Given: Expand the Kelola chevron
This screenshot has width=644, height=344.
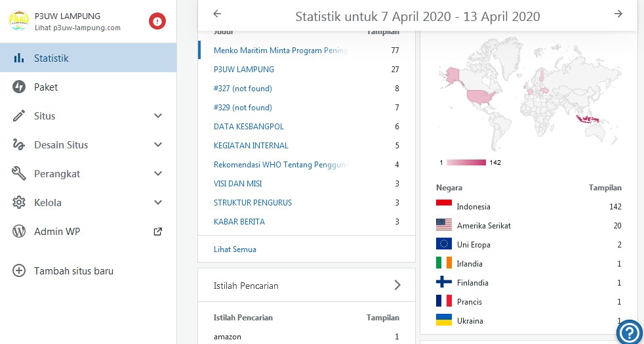Looking at the screenshot, I should [157, 203].
